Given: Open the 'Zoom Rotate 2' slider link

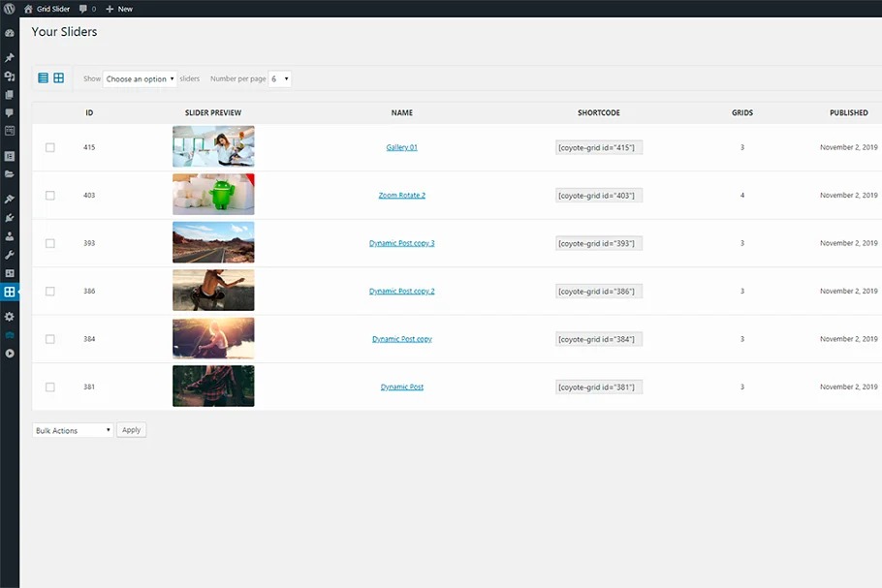Looking at the screenshot, I should click(x=401, y=196).
